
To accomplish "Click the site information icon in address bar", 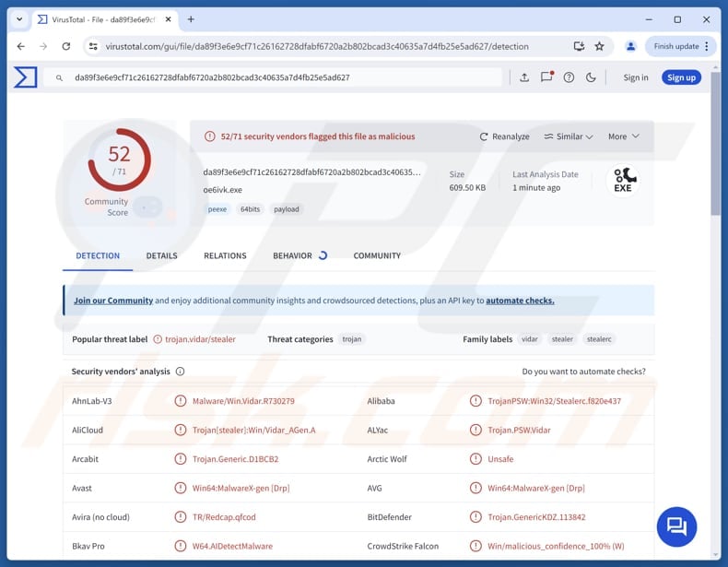I will [93, 46].
